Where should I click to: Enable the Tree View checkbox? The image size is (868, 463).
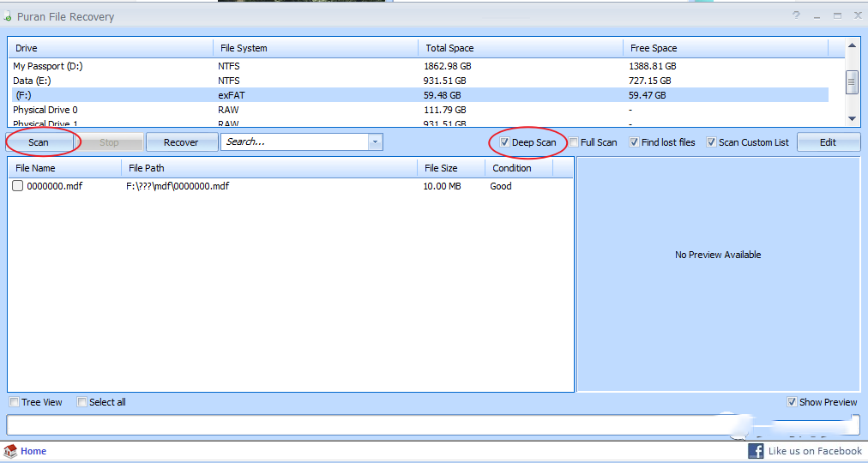pyautogui.click(x=15, y=402)
